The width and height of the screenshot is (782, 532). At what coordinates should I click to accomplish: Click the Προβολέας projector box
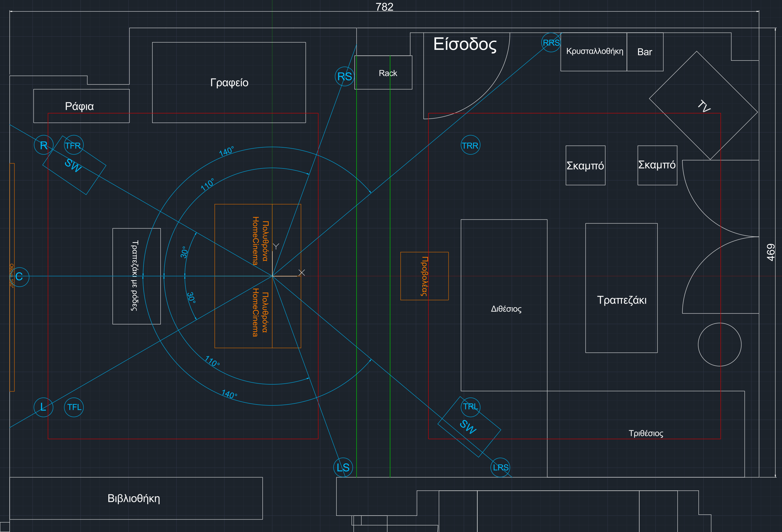coord(424,276)
